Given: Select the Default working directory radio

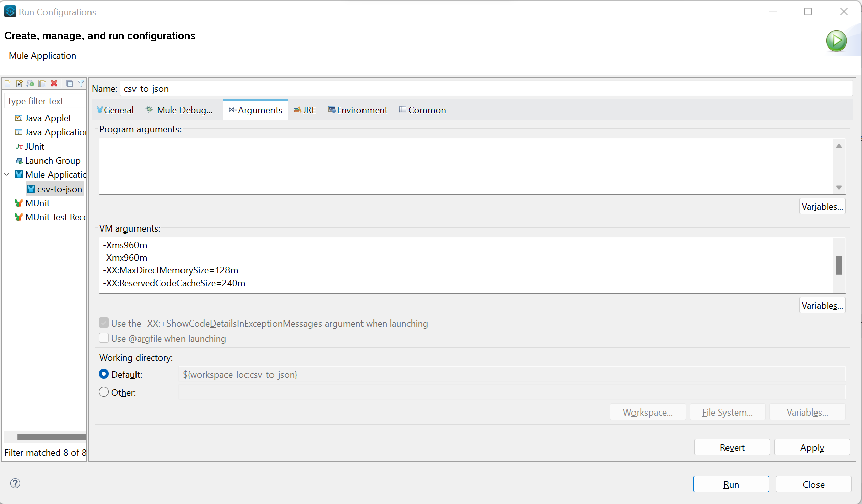Looking at the screenshot, I should coord(104,374).
